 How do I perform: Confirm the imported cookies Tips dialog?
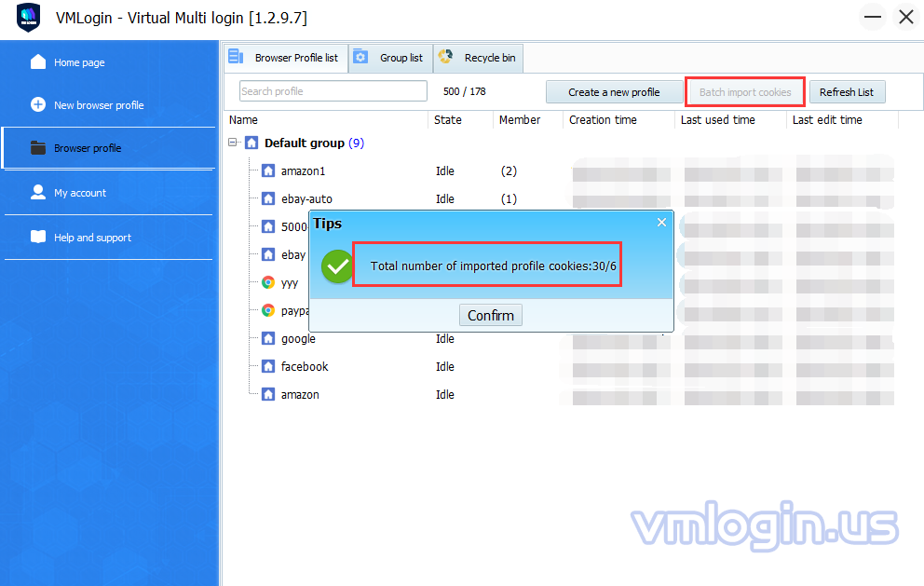(490, 315)
